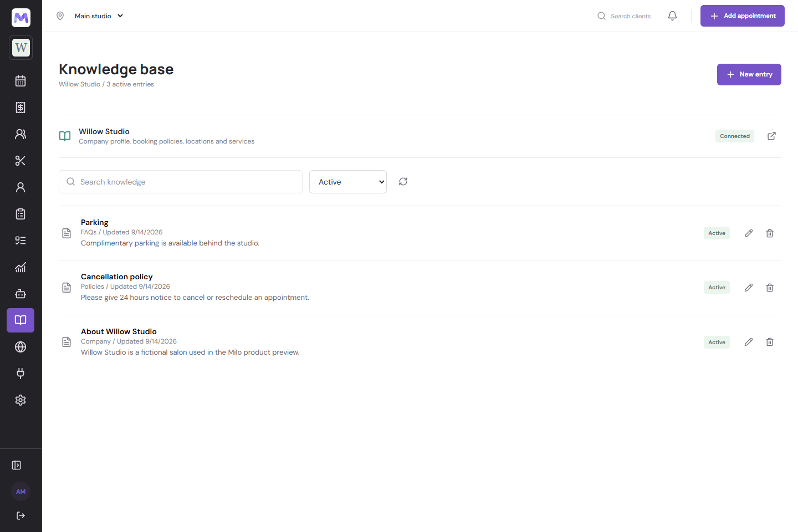Click the Willow Studio source title
Viewport: 798px width, 532px height.
point(104,131)
